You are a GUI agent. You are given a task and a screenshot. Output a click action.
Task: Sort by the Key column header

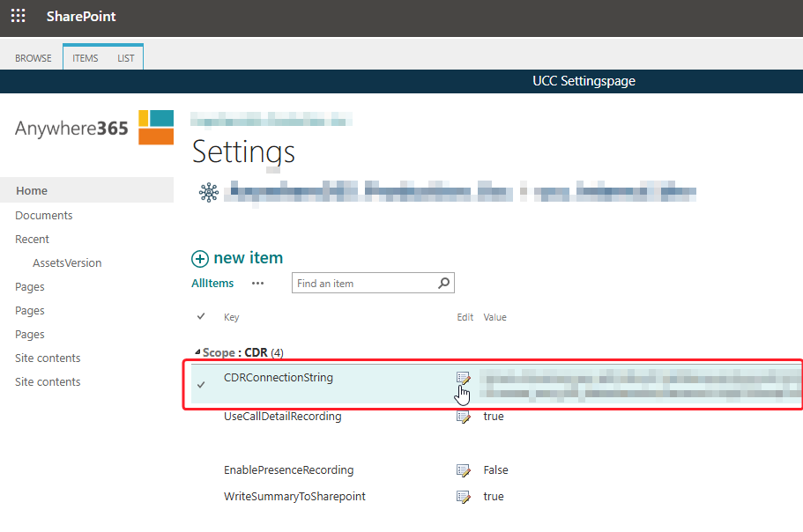coord(231,317)
